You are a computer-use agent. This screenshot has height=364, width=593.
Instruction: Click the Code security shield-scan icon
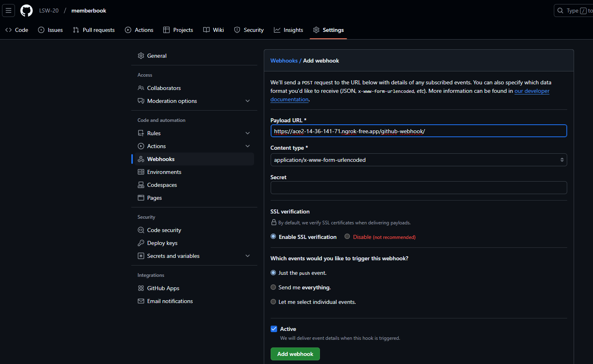(141, 230)
